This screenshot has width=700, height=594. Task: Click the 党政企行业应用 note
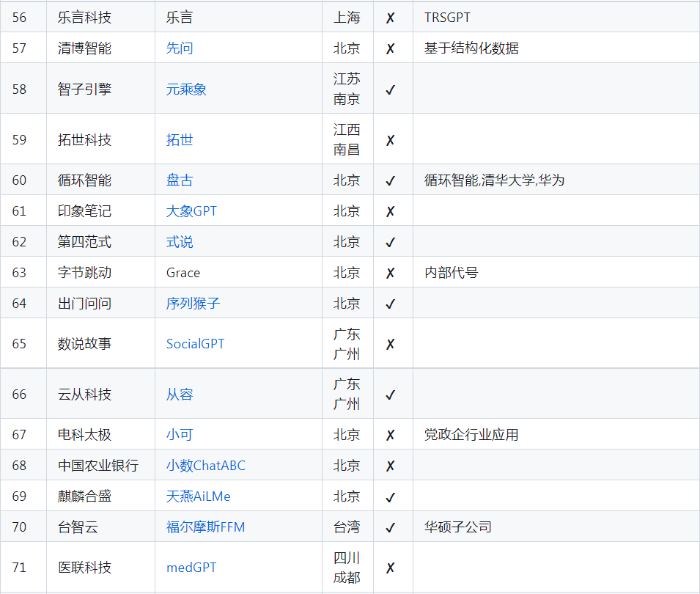471,434
